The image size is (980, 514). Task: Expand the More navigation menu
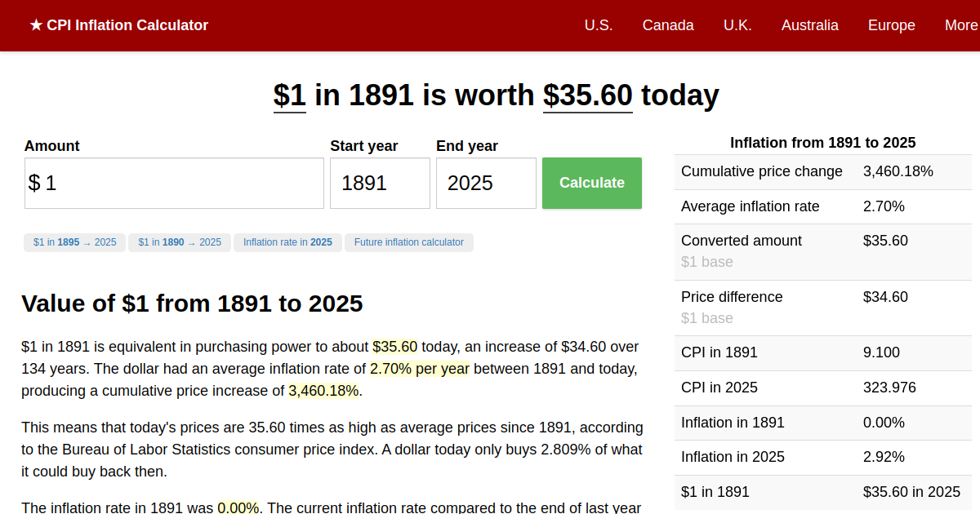point(961,25)
